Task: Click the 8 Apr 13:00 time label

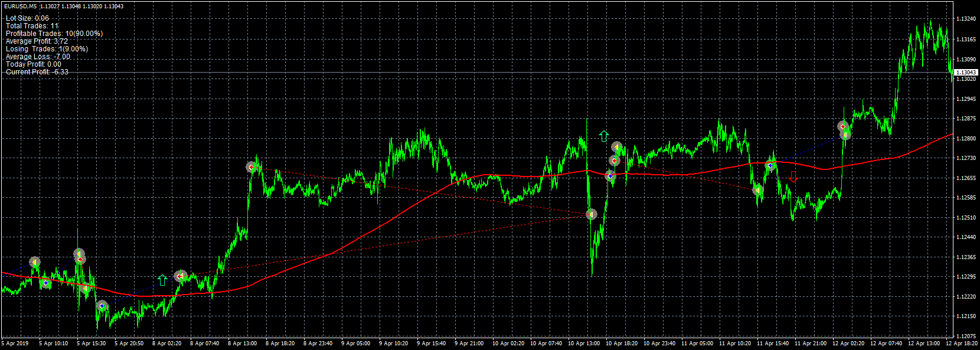Action: 243,344
